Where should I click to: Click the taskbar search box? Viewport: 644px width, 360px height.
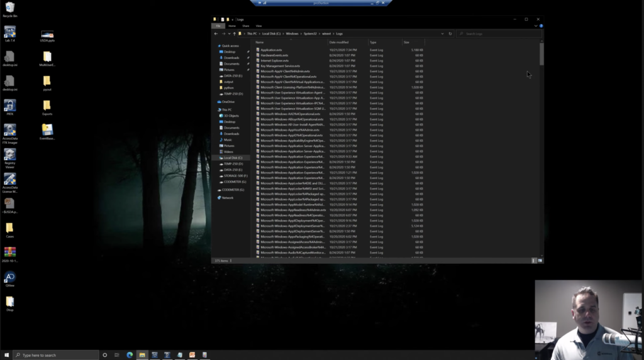coord(56,355)
